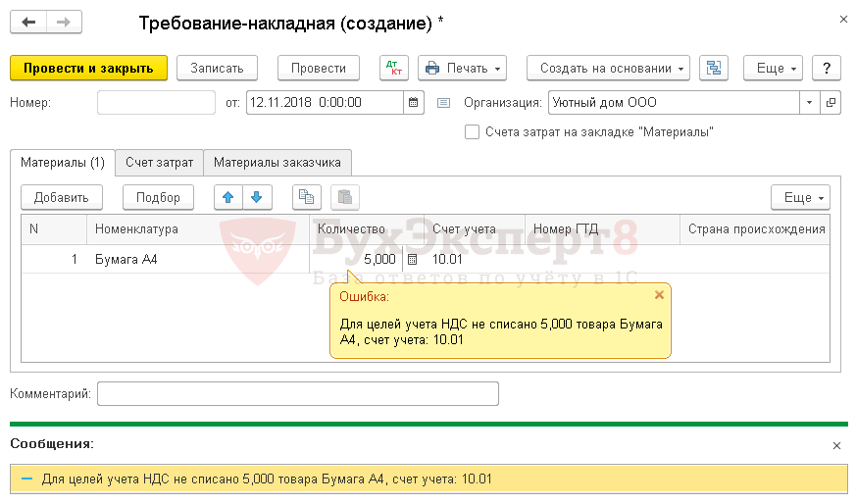856x504 pixels.
Task: Click Провести и закрыть button
Action: [88, 68]
